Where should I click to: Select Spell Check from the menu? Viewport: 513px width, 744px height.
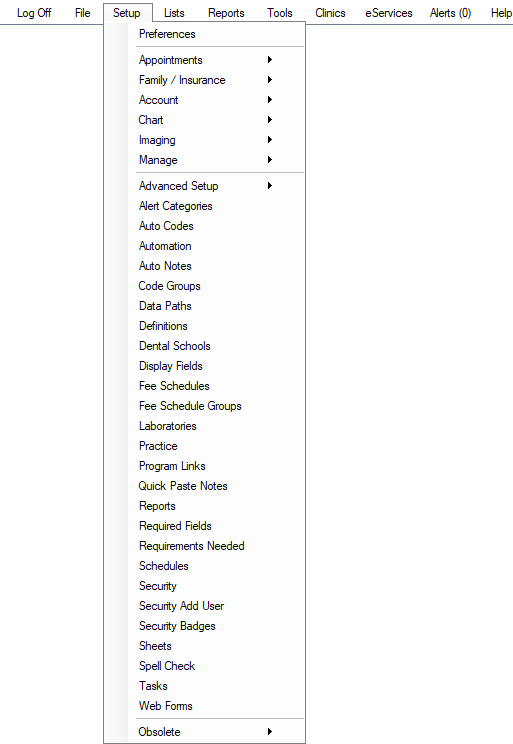click(204, 666)
